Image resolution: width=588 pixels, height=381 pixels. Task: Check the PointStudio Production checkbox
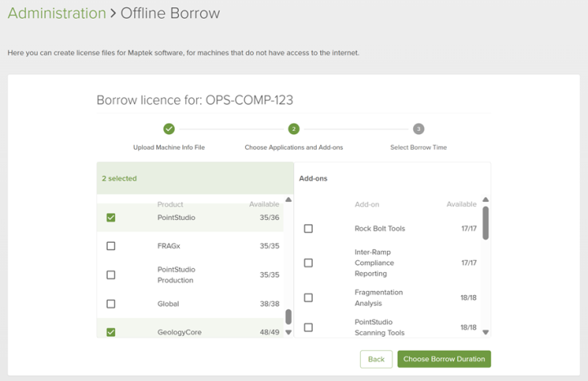pyautogui.click(x=110, y=275)
